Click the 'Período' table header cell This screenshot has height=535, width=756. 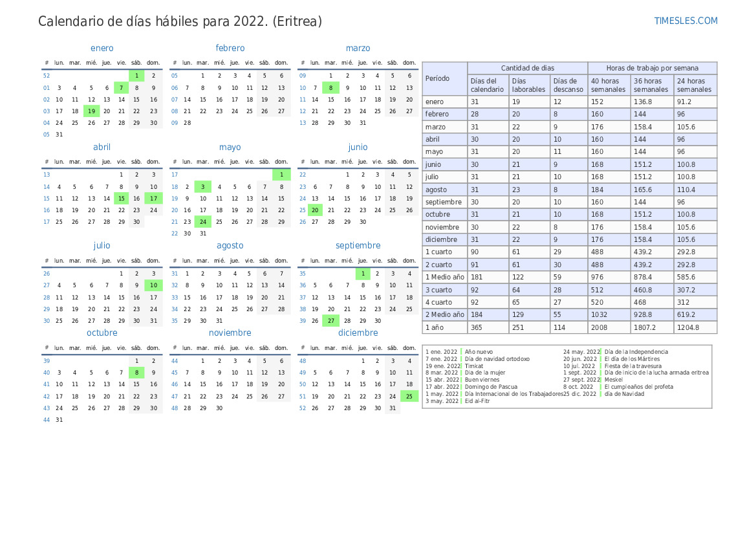[x=438, y=78]
